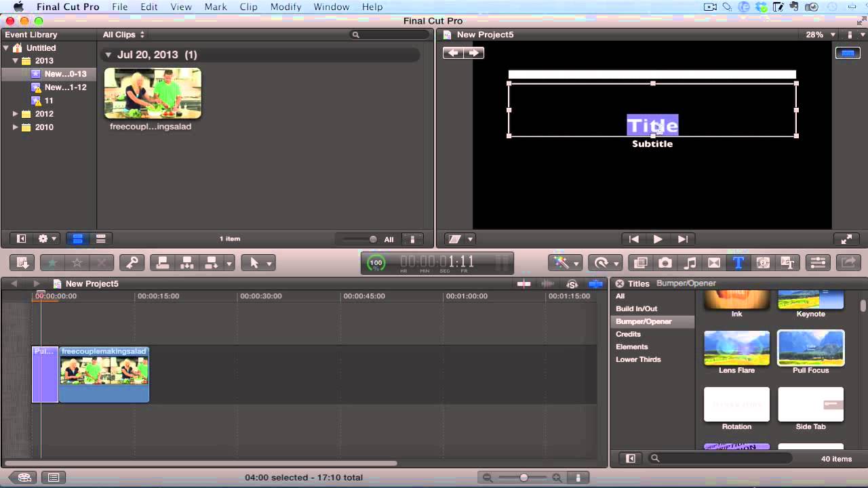Open the Window menu
This screenshot has height=488, width=868.
332,7
